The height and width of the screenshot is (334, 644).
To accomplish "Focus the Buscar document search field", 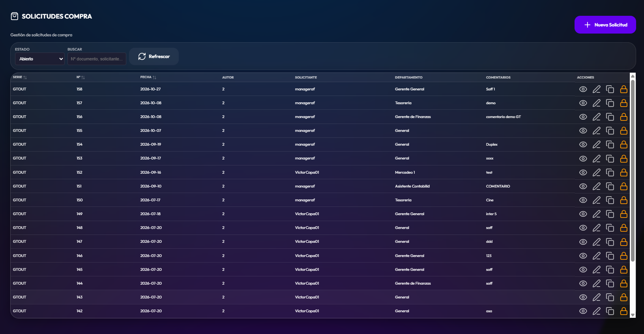I will coord(97,59).
